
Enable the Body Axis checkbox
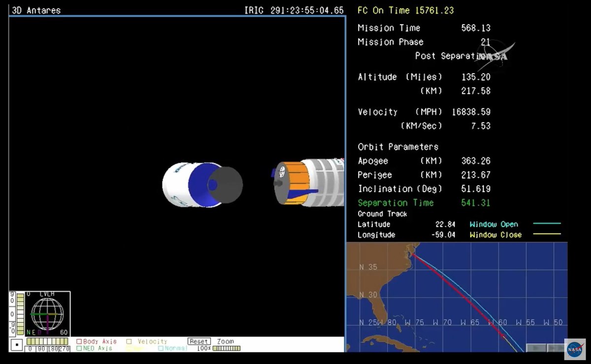79,341
